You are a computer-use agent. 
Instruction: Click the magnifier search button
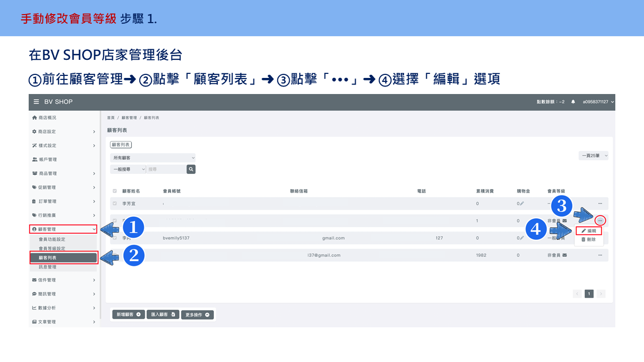click(x=191, y=169)
